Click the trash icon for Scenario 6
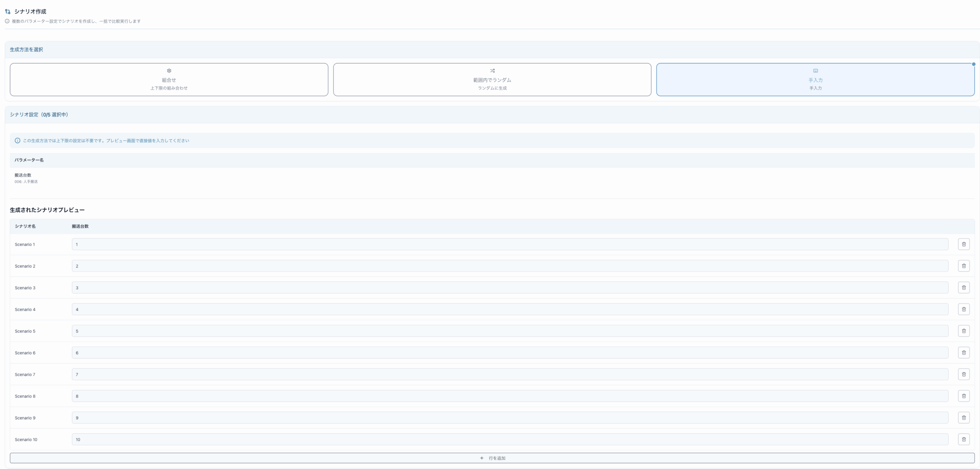This screenshot has height=469, width=980. (x=964, y=353)
